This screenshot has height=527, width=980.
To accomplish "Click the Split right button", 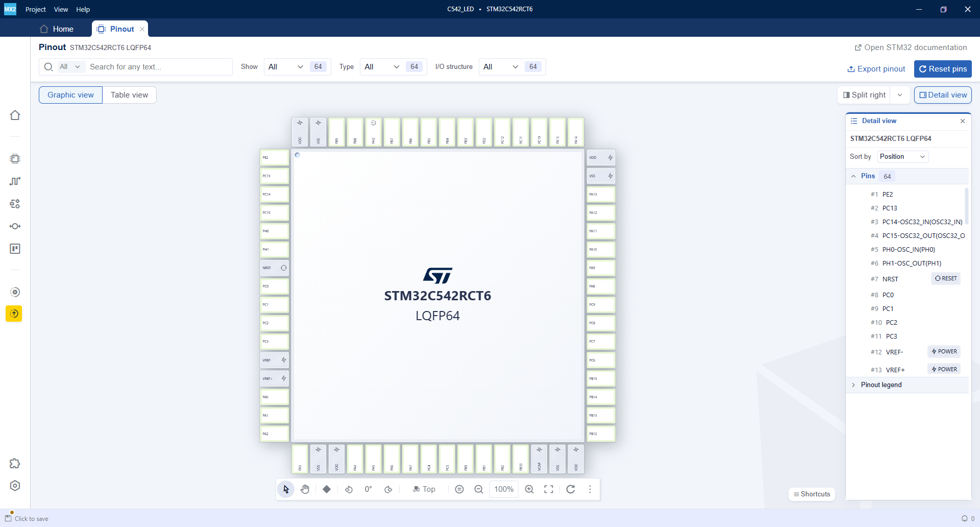I will 865,95.
